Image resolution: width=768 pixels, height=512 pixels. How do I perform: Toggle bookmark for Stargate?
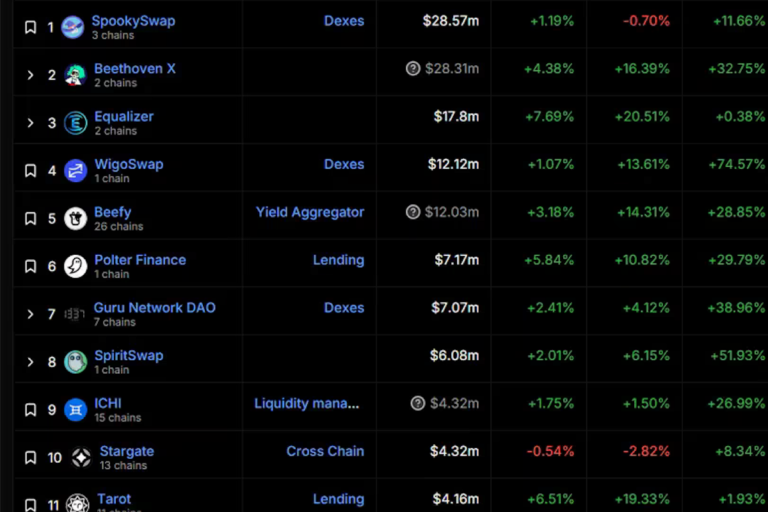pos(30,458)
